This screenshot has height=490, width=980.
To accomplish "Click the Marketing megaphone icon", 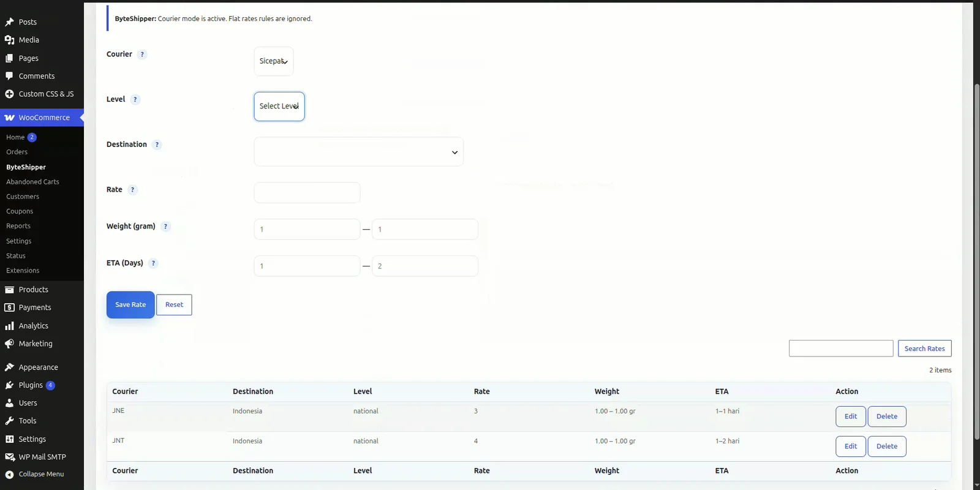I will click(9, 344).
